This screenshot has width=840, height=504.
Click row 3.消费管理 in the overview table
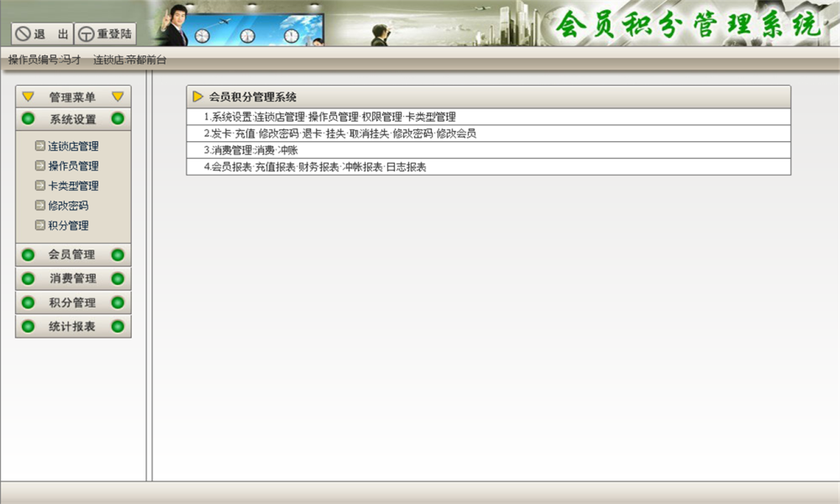coord(489,150)
